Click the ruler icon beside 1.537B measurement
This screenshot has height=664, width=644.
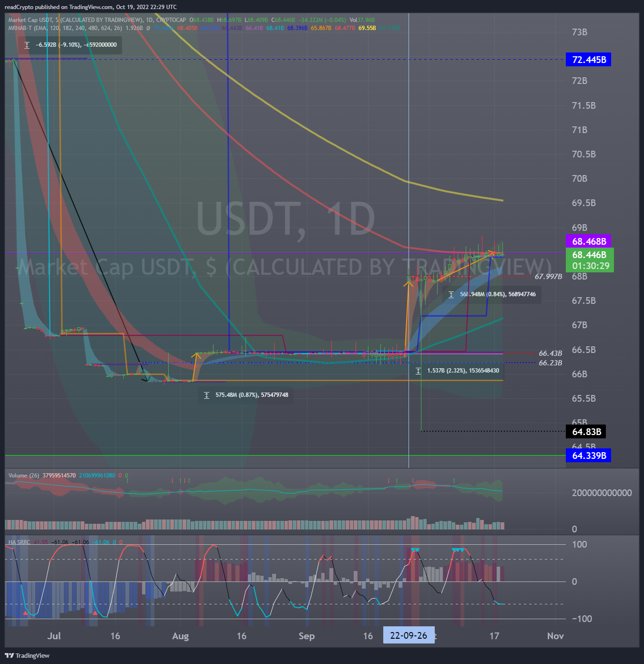tap(418, 371)
